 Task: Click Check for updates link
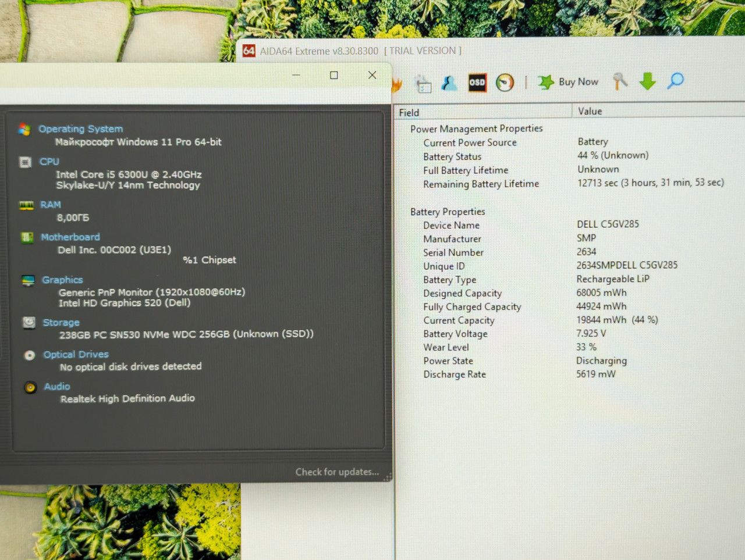[337, 472]
